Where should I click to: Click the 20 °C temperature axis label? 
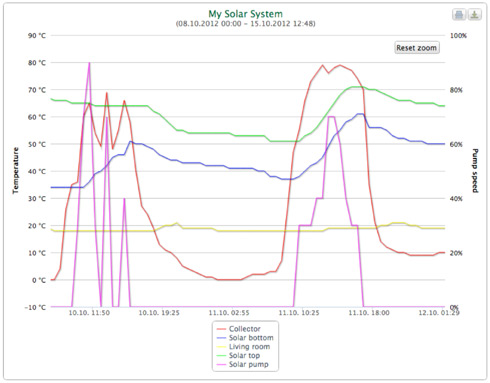[37, 226]
